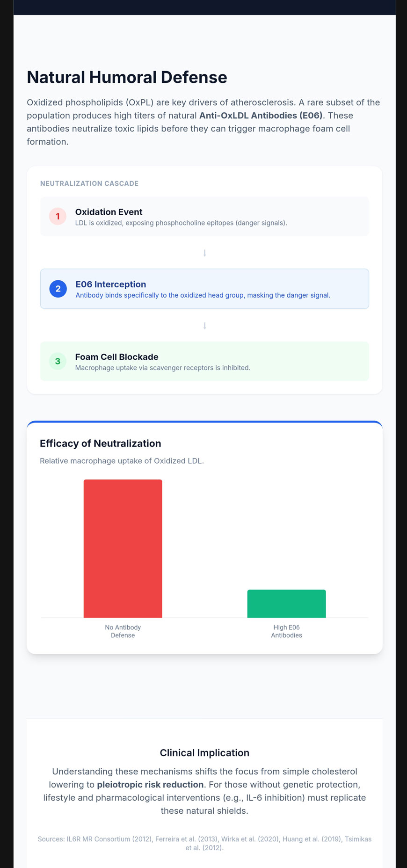Click the High E06 Antibodies axis label
The height and width of the screenshot is (868, 407).
click(286, 631)
